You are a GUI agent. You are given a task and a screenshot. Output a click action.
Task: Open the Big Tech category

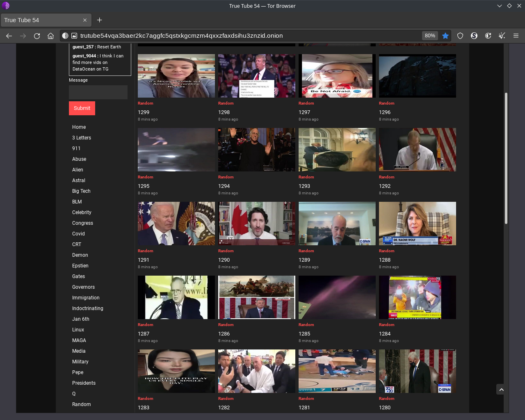[x=81, y=191]
